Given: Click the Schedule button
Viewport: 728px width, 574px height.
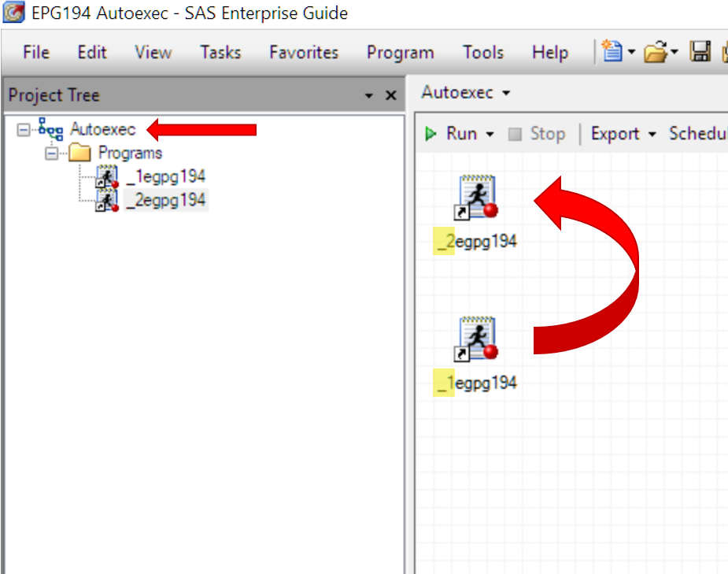Looking at the screenshot, I should tap(698, 134).
